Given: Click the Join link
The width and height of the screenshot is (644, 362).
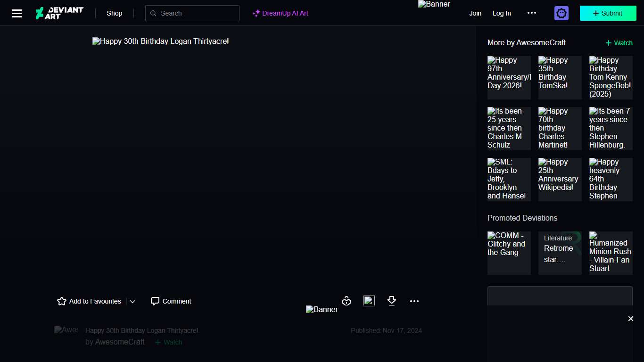Looking at the screenshot, I should (475, 13).
